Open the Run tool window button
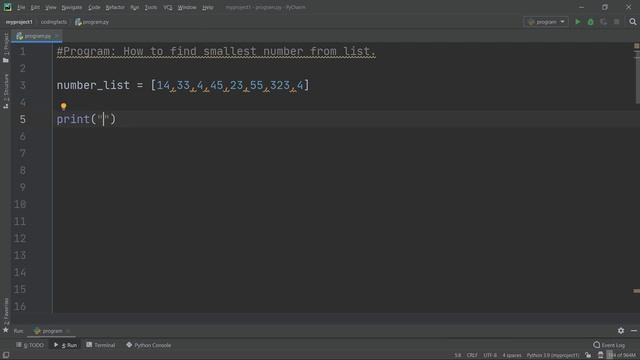 [65, 345]
